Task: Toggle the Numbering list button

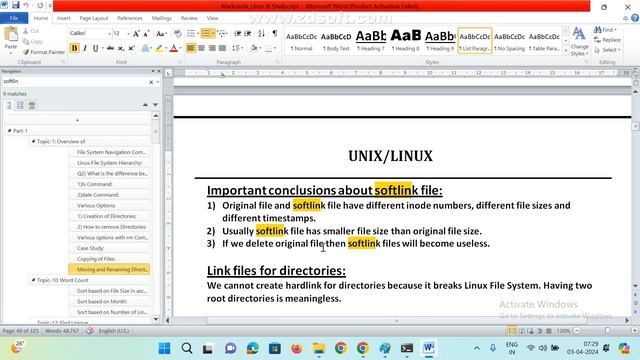Action: click(206, 33)
